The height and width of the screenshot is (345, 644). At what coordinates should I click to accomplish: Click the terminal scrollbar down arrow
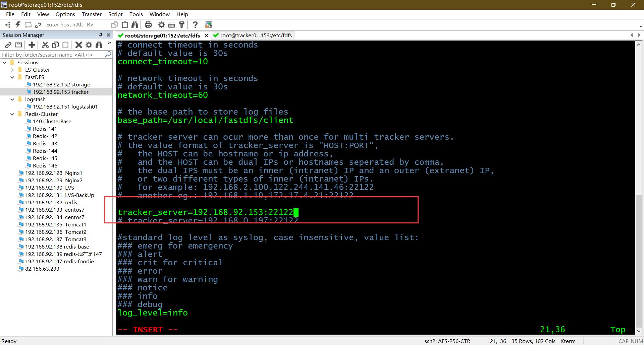coord(639,331)
